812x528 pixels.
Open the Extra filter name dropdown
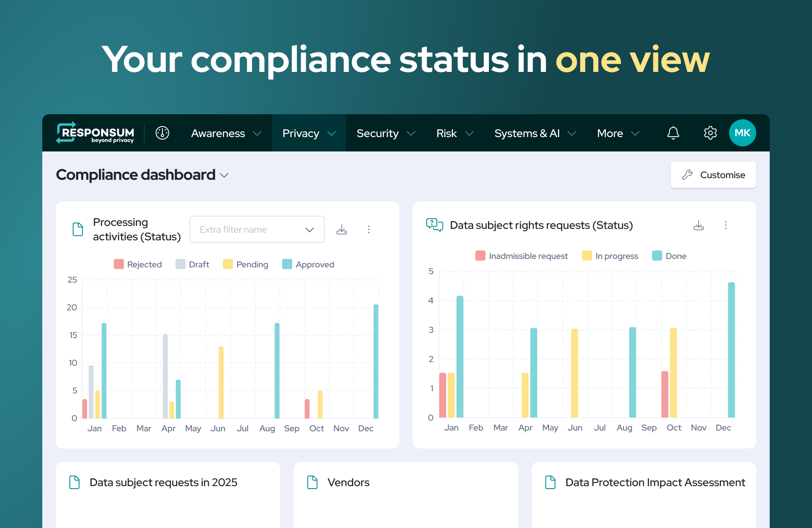(257, 229)
